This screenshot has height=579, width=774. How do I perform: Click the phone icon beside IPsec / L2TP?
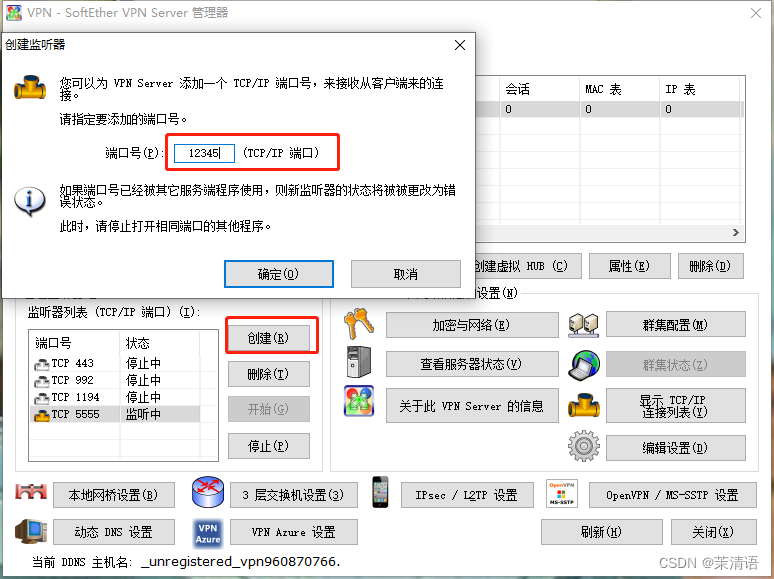(x=380, y=492)
